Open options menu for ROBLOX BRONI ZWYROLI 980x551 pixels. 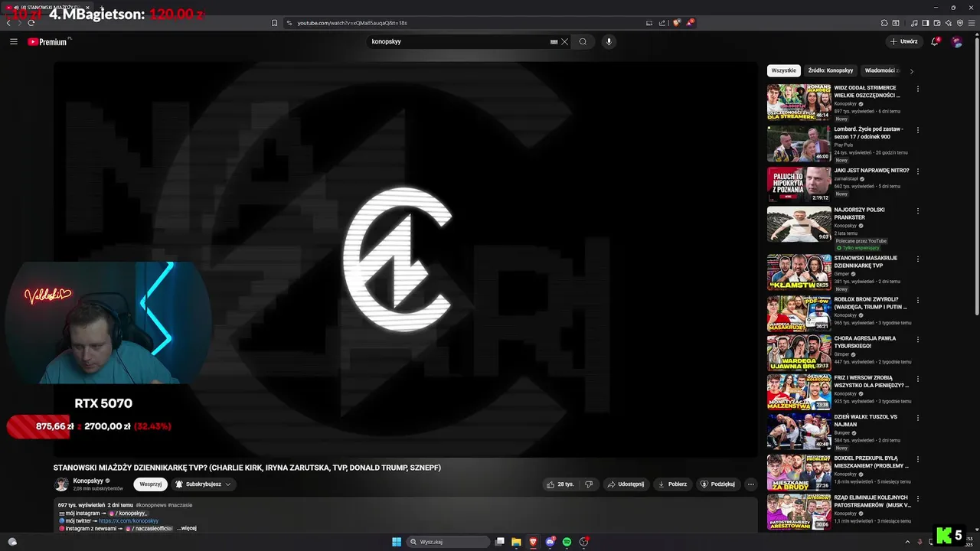(x=918, y=301)
